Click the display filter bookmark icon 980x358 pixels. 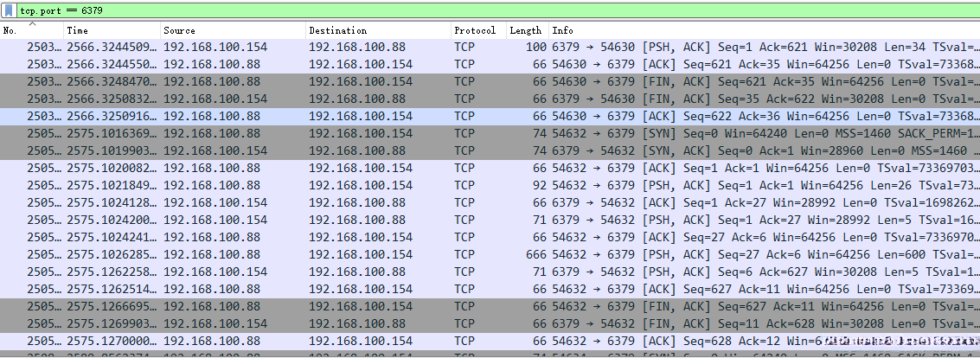click(x=9, y=10)
